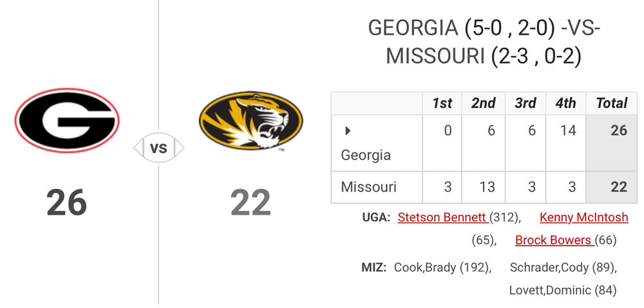Select the 3rd quarter column header

pos(526,104)
